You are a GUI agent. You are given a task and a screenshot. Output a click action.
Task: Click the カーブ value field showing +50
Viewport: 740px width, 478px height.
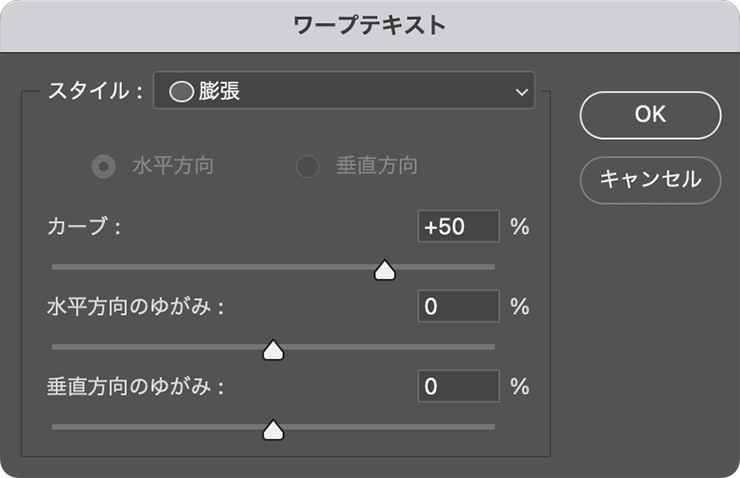[458, 226]
